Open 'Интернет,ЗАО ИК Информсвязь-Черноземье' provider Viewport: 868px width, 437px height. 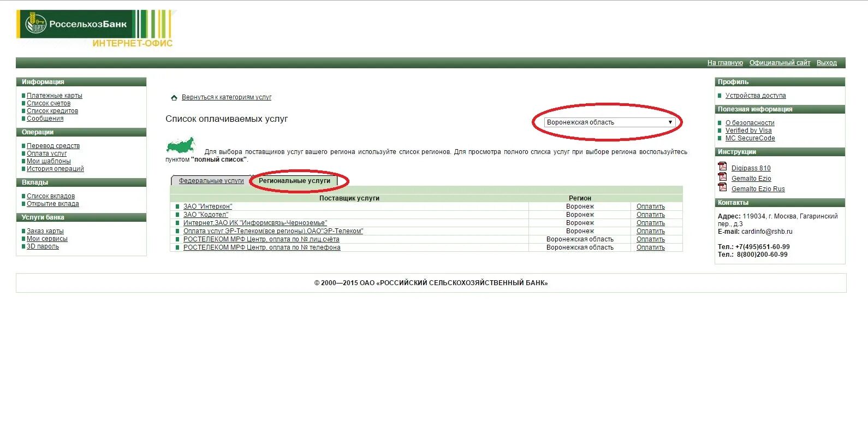[255, 223]
